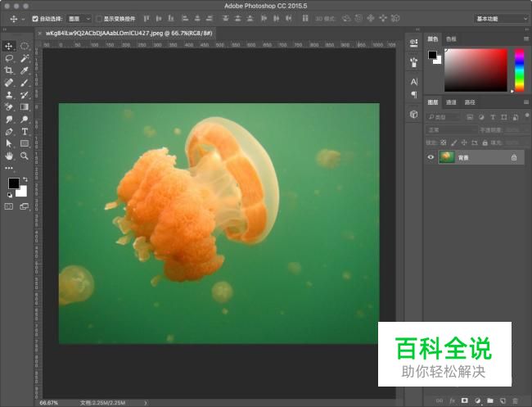Open the 路径 panel tab
This screenshot has width=532, height=407.
tap(470, 102)
